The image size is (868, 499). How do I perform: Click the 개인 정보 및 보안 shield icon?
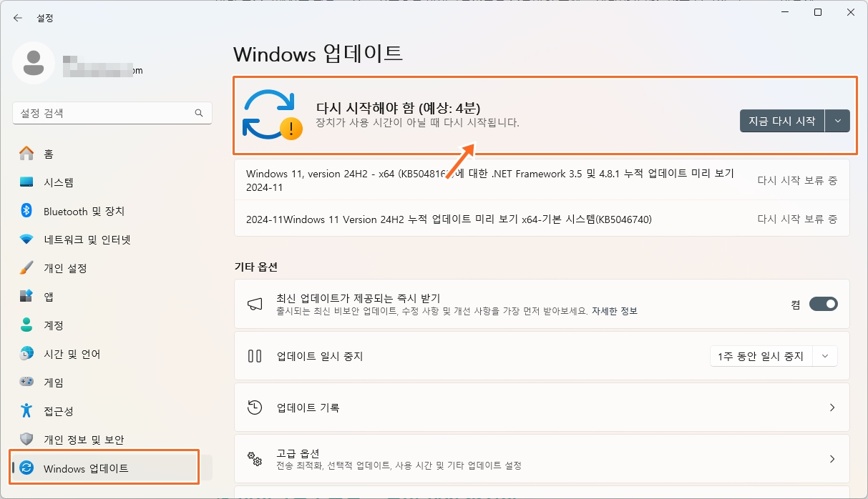click(x=26, y=440)
